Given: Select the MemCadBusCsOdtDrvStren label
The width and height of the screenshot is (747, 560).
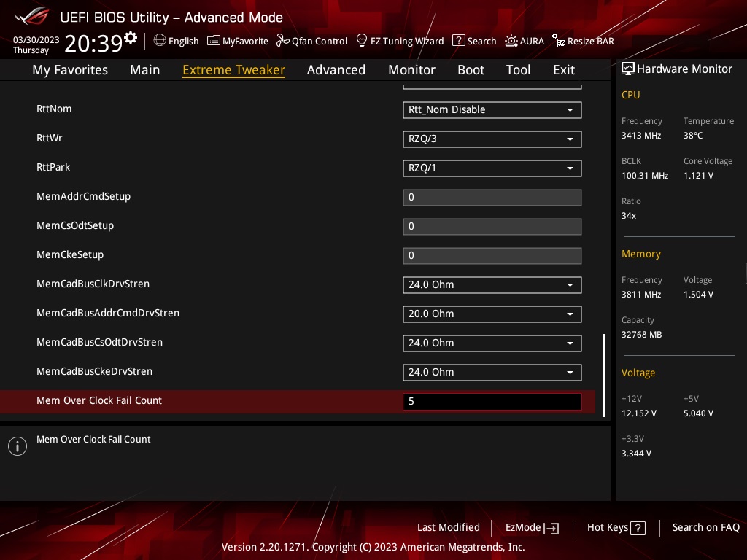Looking at the screenshot, I should (x=99, y=343).
